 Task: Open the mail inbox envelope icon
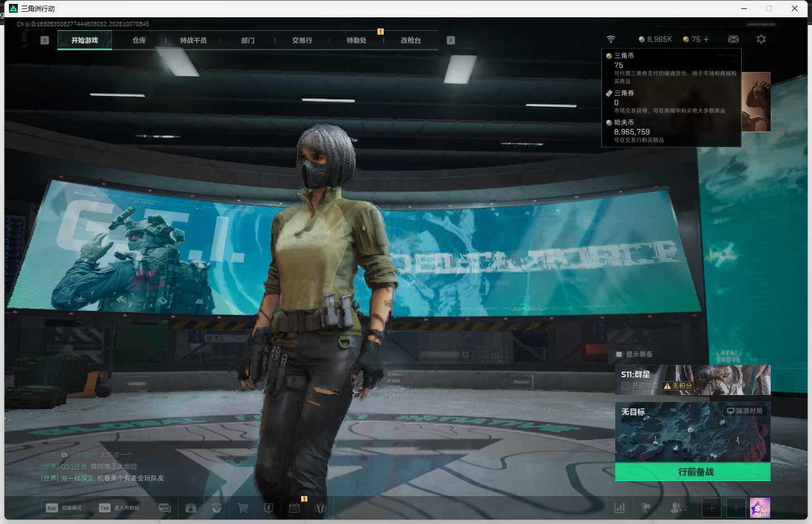coord(733,39)
